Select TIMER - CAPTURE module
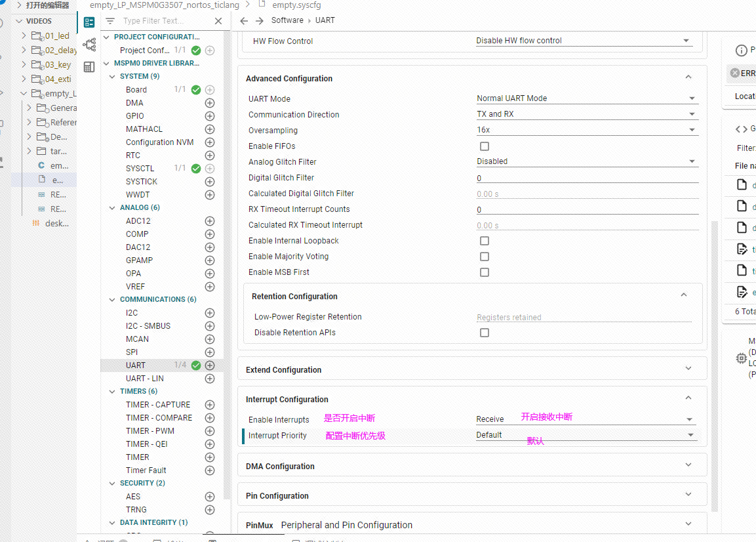 157,404
